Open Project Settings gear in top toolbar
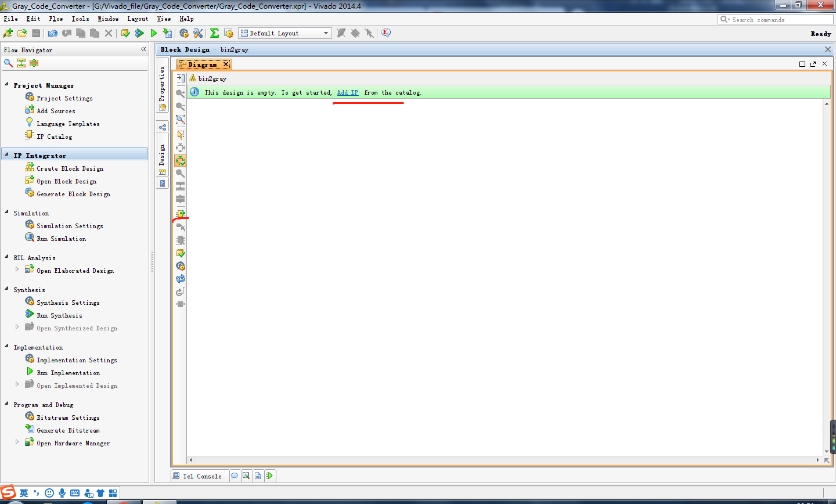The width and height of the screenshot is (836, 504). (x=184, y=33)
